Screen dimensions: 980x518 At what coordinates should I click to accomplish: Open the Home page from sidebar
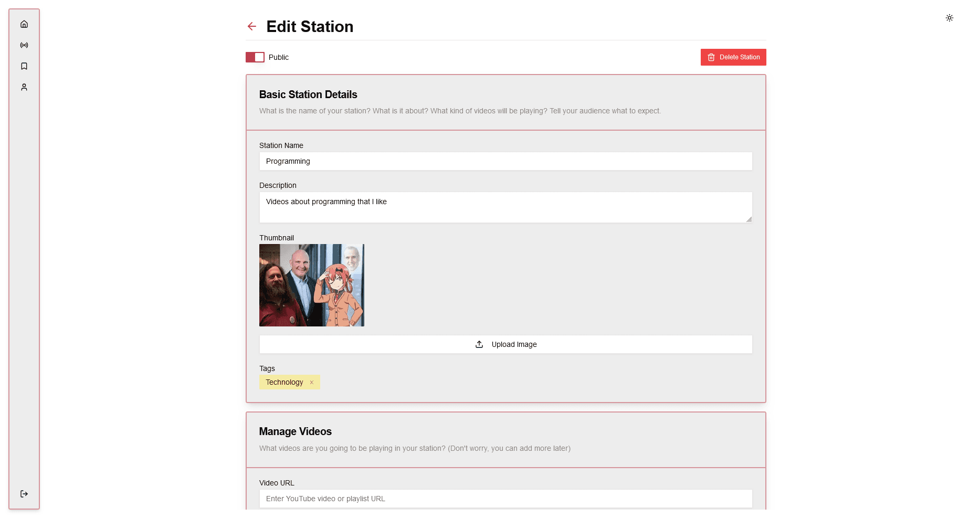24,24
